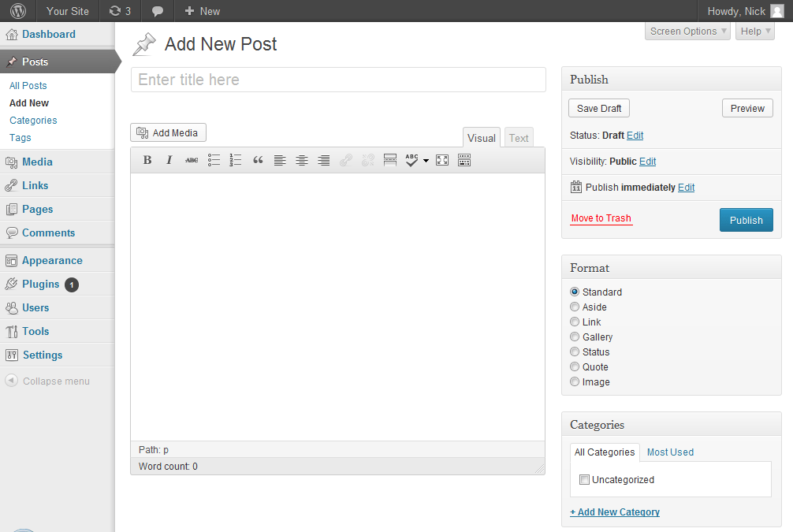Click the Add Media button
793x532 pixels.
click(x=169, y=133)
